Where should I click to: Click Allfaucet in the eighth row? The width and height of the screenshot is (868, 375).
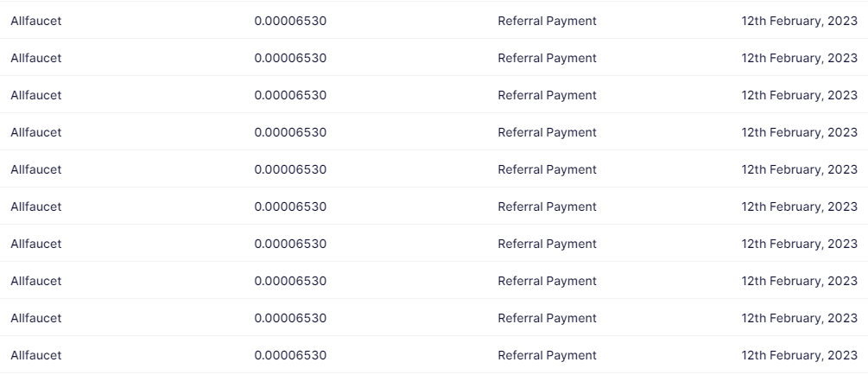[36, 281]
